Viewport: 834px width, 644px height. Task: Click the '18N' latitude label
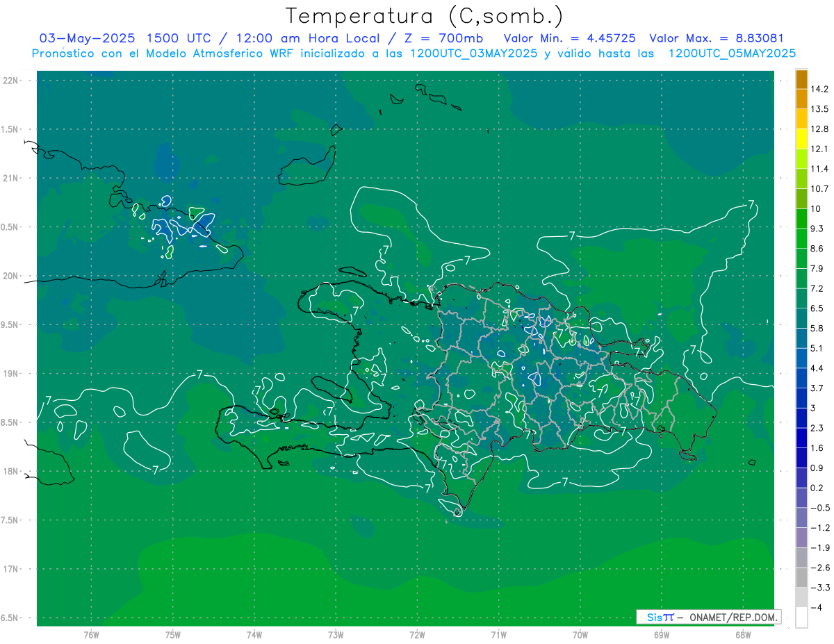(x=10, y=472)
